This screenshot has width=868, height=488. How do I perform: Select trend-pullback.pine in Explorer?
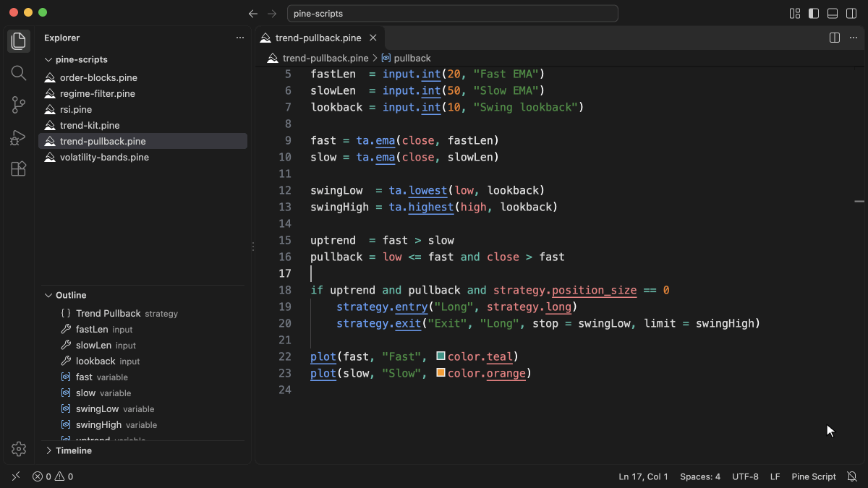(x=142, y=141)
